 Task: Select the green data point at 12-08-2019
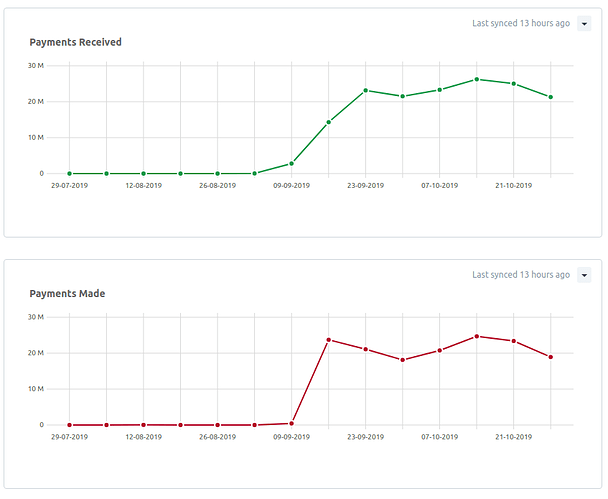click(143, 174)
